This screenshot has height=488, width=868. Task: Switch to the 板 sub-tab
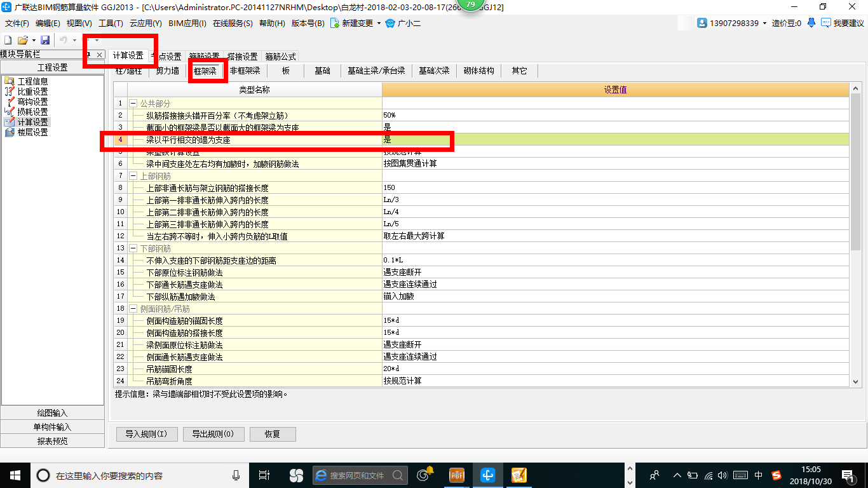click(x=286, y=71)
